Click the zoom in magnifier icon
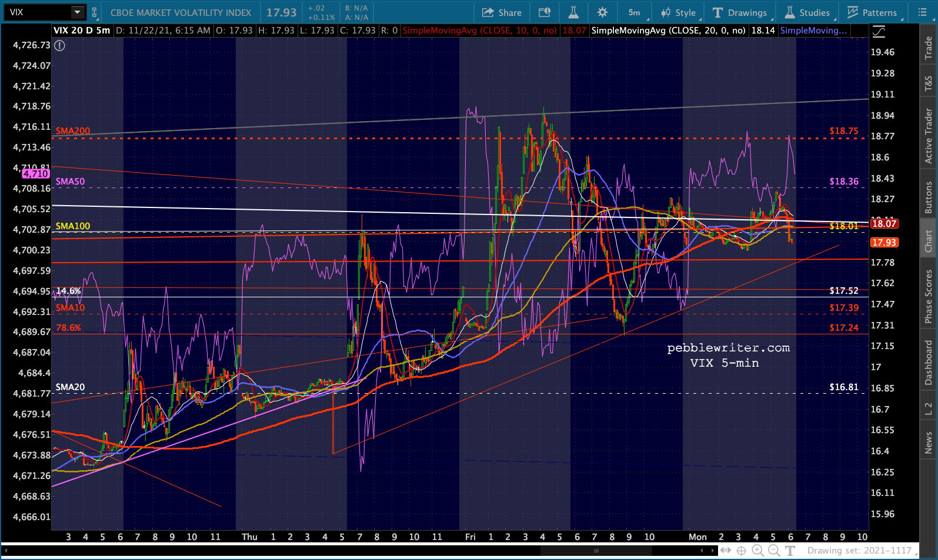 (757, 551)
